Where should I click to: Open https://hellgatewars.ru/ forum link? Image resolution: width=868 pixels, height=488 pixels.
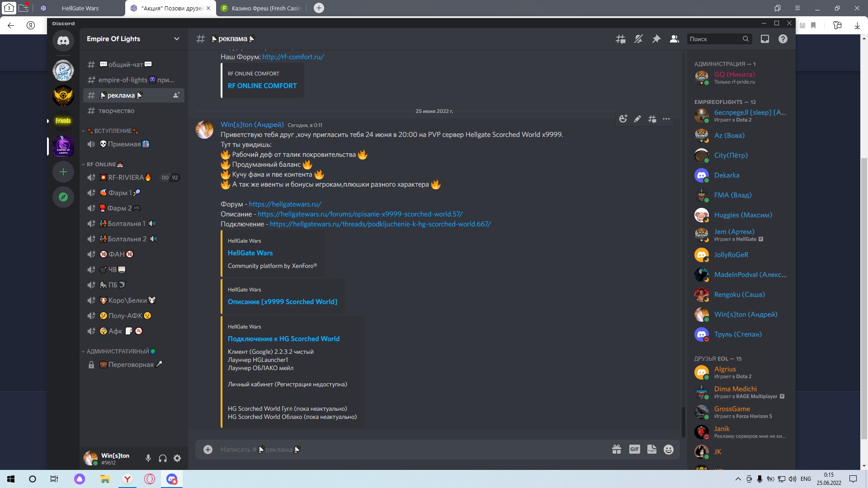(285, 204)
